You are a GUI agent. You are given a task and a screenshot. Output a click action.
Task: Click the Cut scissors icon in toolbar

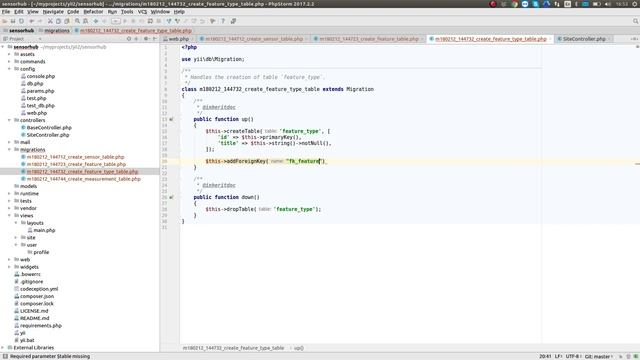click(50, 21)
